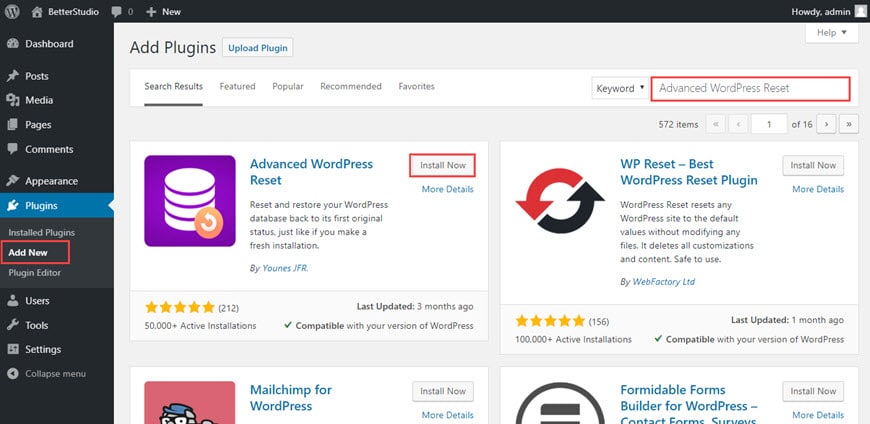Click the Appearance paintbrush icon

[x=13, y=181]
